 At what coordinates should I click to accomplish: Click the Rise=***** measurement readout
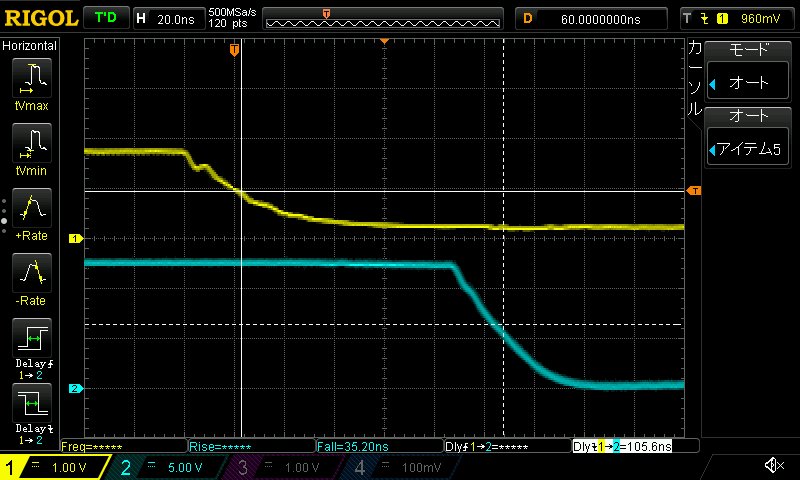(252, 446)
